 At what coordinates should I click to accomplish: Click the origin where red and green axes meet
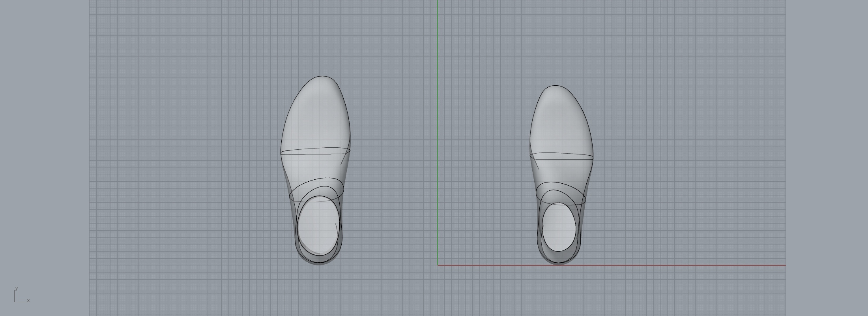438,265
